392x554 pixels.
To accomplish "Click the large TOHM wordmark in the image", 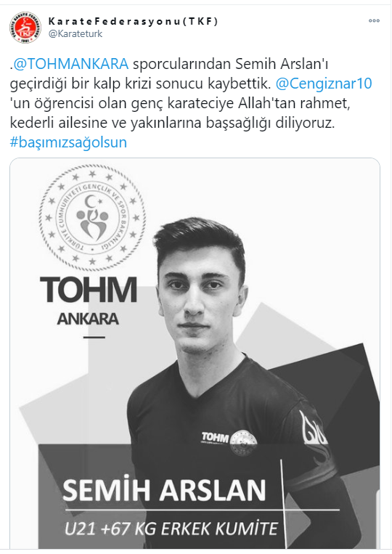I will coord(89,290).
